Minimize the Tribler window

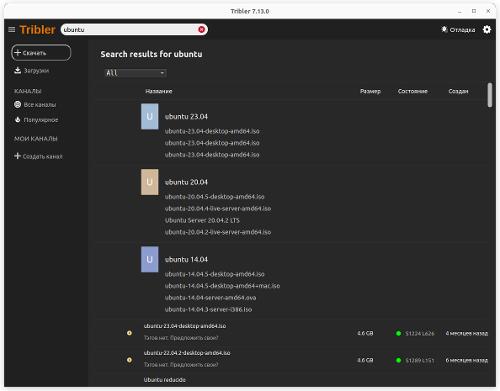[x=460, y=11]
